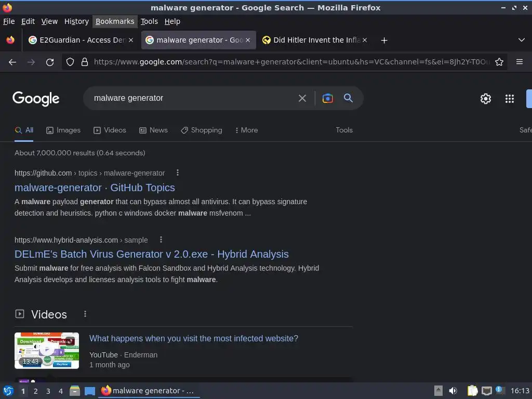Select the All results tab

tap(24, 130)
